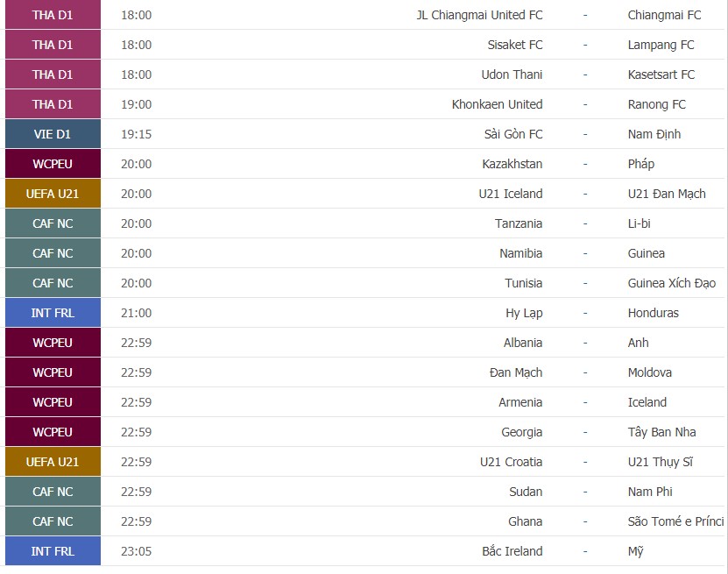
Task: Open the Sisaket FC team link
Action: [514, 45]
